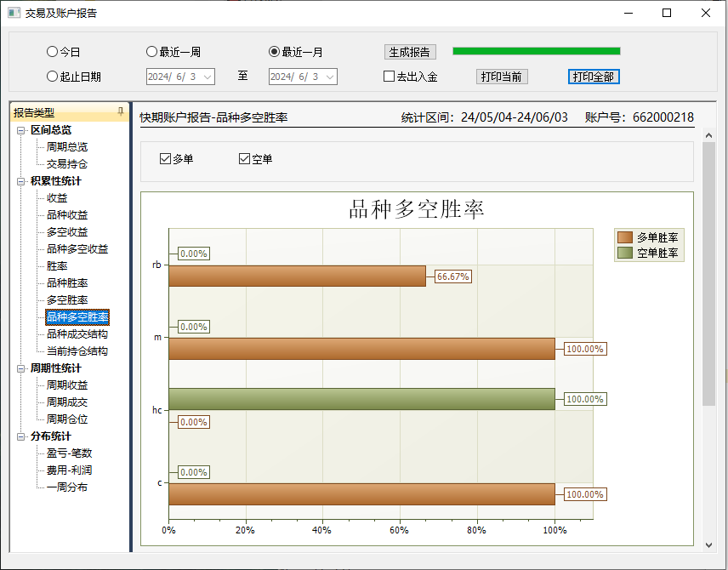Click the 多单胜率 legend color swatch
The image size is (728, 570).
coord(625,237)
